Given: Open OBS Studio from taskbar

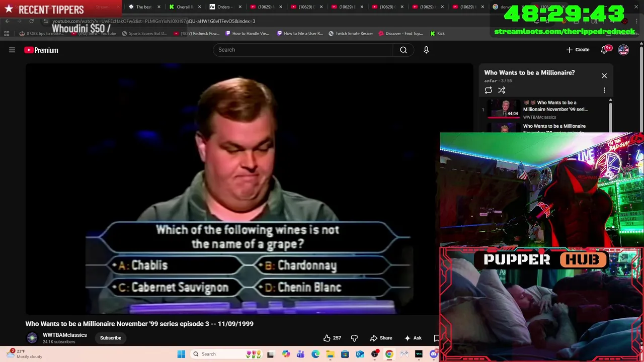Looking at the screenshot, I should (374, 354).
